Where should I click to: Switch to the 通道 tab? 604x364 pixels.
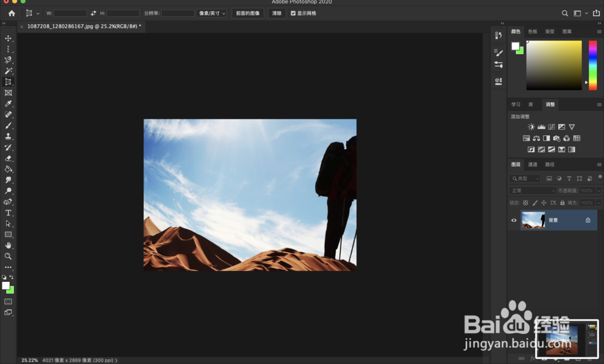click(533, 165)
